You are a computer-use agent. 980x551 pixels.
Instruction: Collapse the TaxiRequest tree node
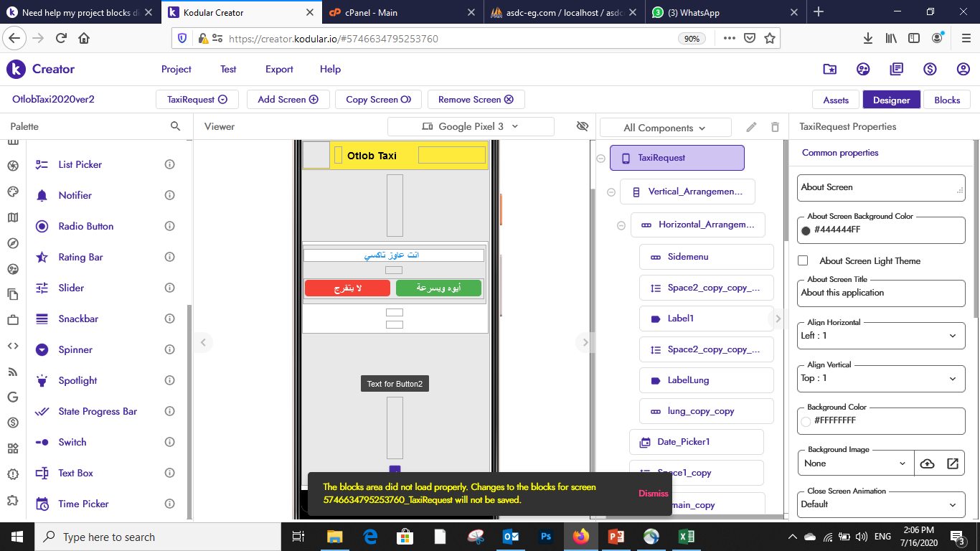click(601, 158)
